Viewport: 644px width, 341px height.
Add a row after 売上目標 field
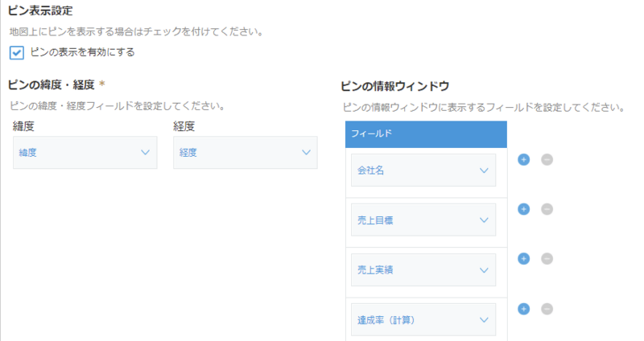(x=523, y=209)
